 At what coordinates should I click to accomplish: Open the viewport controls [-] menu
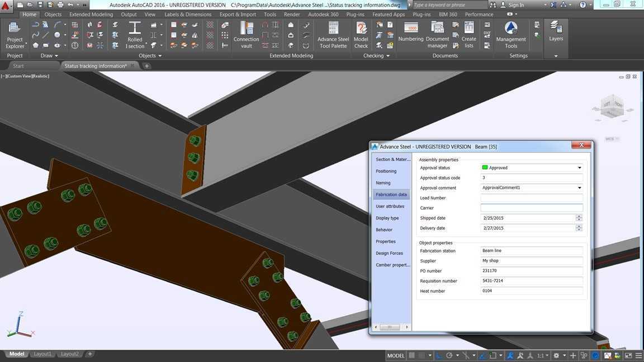coord(3,76)
